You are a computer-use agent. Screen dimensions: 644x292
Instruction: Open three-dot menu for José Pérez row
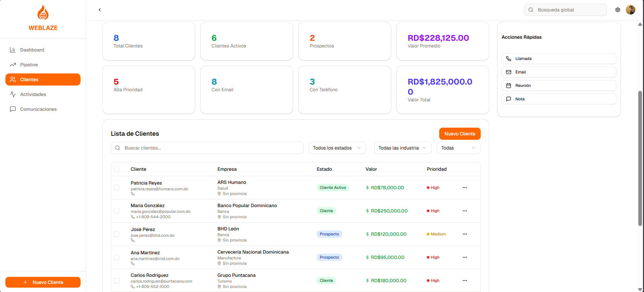click(465, 234)
